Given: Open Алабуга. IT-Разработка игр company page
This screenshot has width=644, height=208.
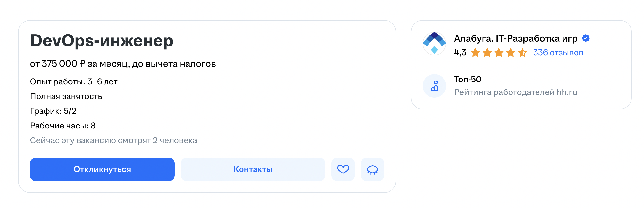Looking at the screenshot, I should [x=515, y=38].
